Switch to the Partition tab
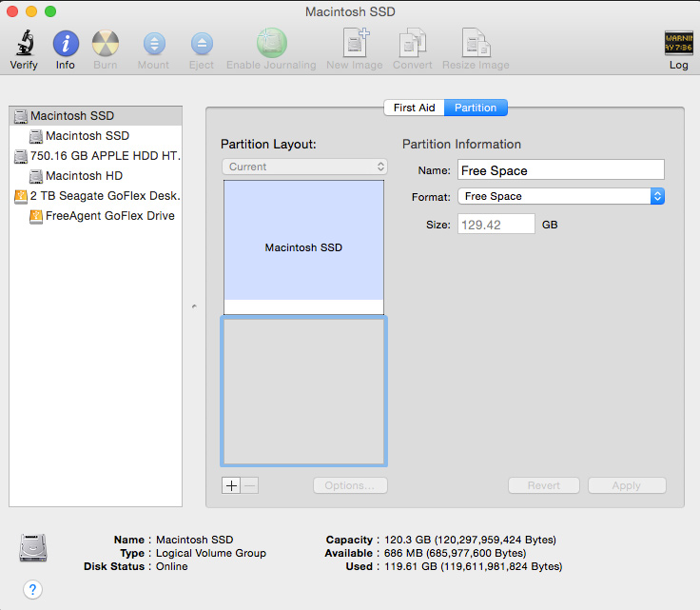This screenshot has height=610, width=700. [x=476, y=108]
